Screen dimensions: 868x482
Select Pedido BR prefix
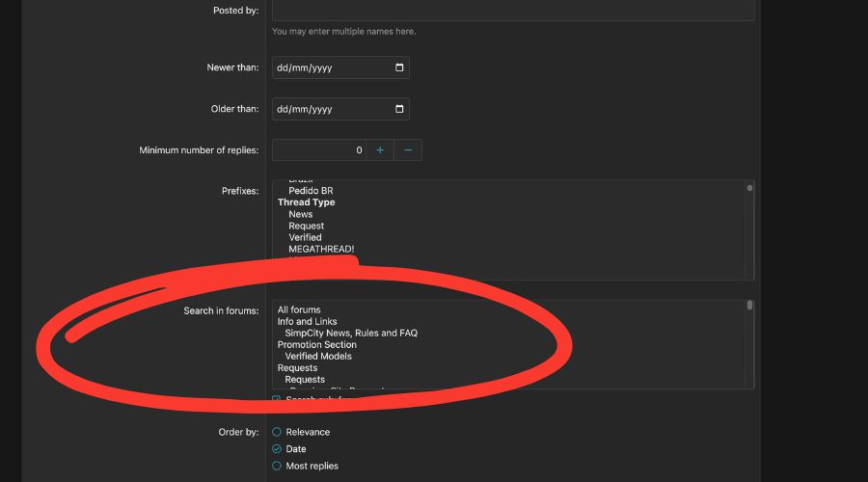point(311,191)
